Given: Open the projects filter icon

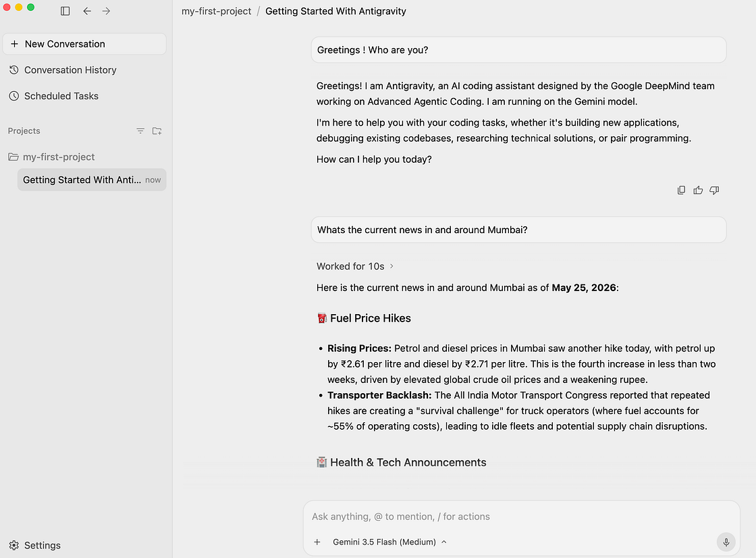Looking at the screenshot, I should pos(140,131).
